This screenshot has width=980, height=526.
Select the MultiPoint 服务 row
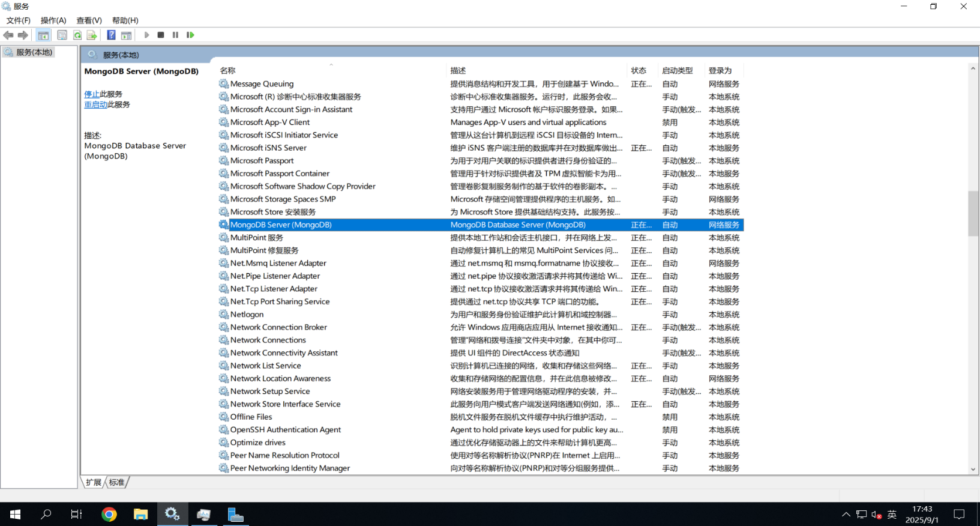[x=481, y=238]
